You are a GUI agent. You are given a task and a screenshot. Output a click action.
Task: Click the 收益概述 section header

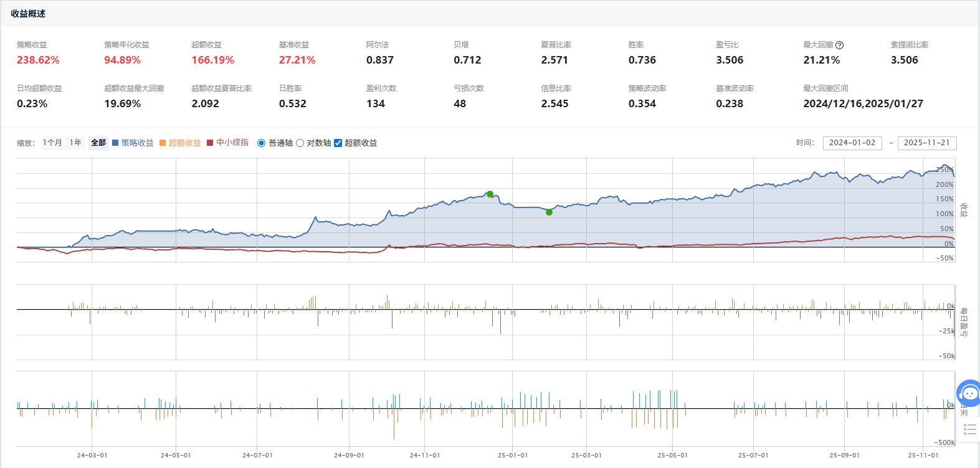coord(28,14)
